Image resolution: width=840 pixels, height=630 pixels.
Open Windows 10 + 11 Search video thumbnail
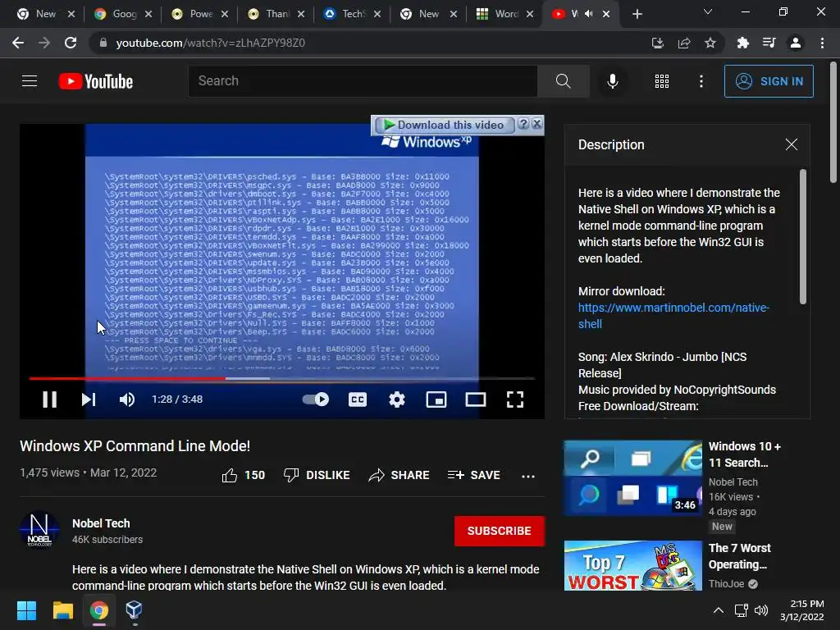(x=632, y=478)
